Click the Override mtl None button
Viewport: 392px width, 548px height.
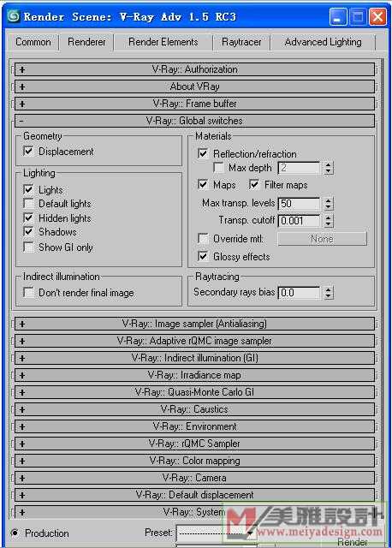(322, 239)
